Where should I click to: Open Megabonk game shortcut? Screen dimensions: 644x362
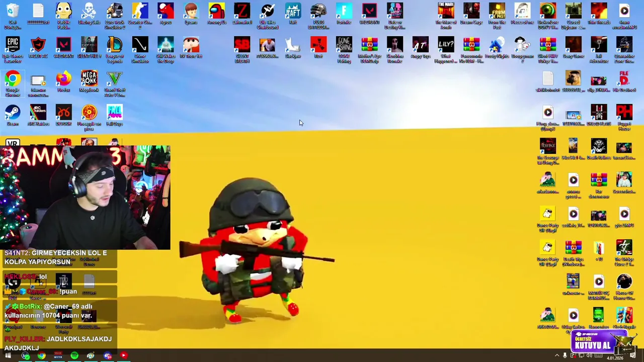click(x=89, y=82)
